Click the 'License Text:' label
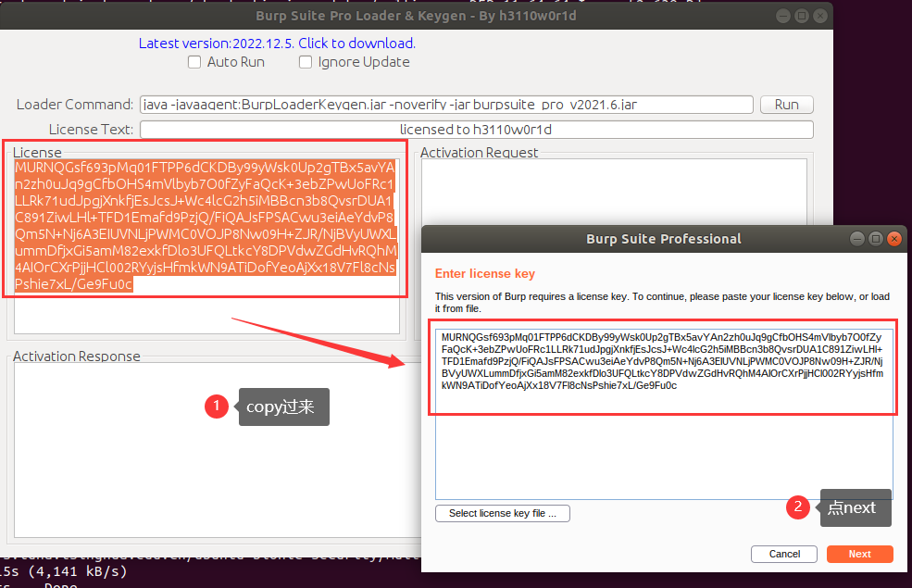This screenshot has height=588, width=912. [92, 129]
